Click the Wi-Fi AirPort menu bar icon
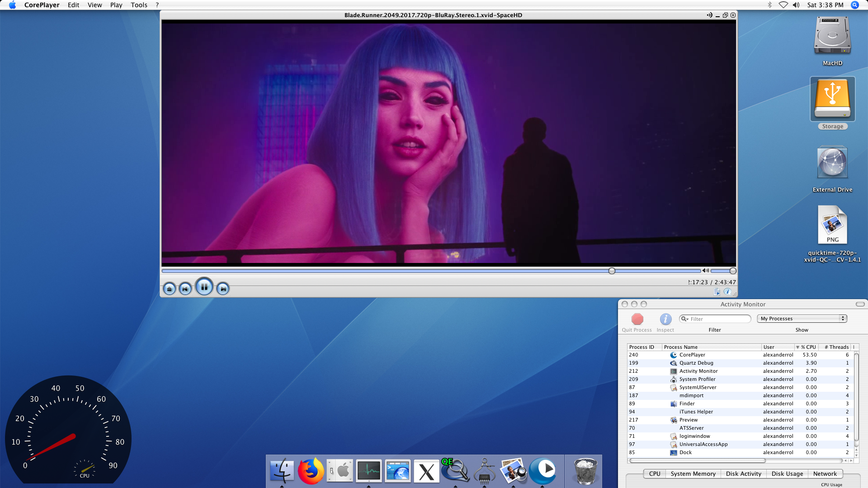 [783, 5]
